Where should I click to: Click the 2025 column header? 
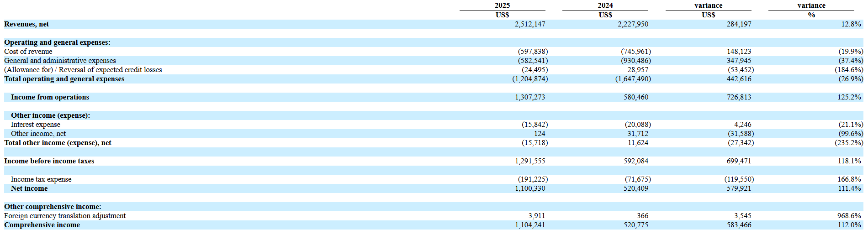point(502,5)
